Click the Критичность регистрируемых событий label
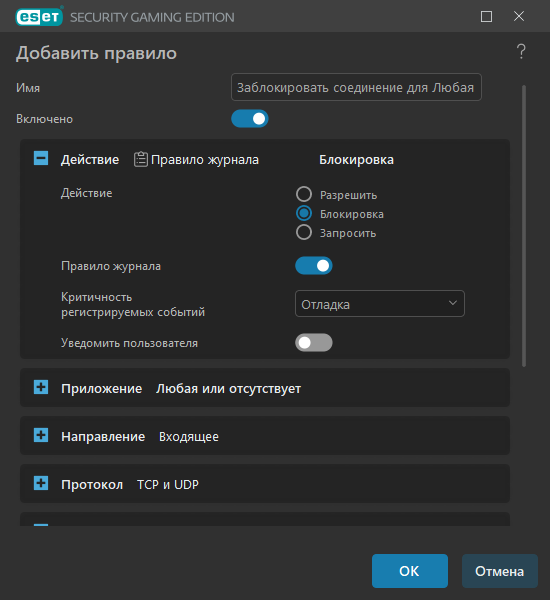 [133, 305]
